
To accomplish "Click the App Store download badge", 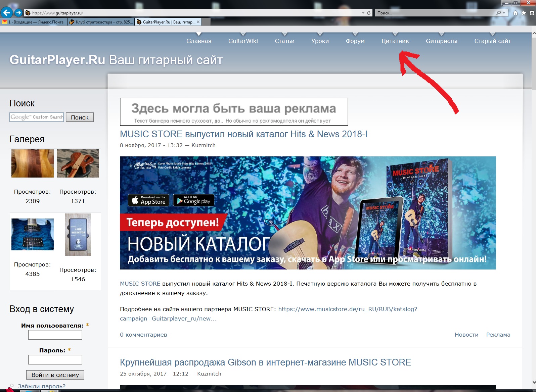I will coord(148,200).
